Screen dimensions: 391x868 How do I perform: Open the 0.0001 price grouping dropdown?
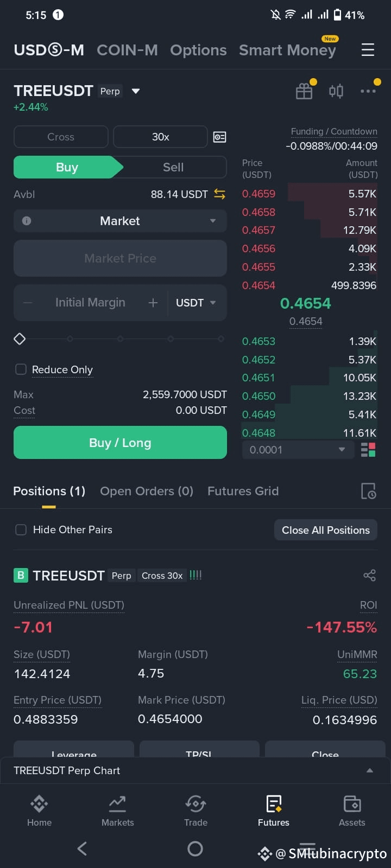[x=297, y=450]
